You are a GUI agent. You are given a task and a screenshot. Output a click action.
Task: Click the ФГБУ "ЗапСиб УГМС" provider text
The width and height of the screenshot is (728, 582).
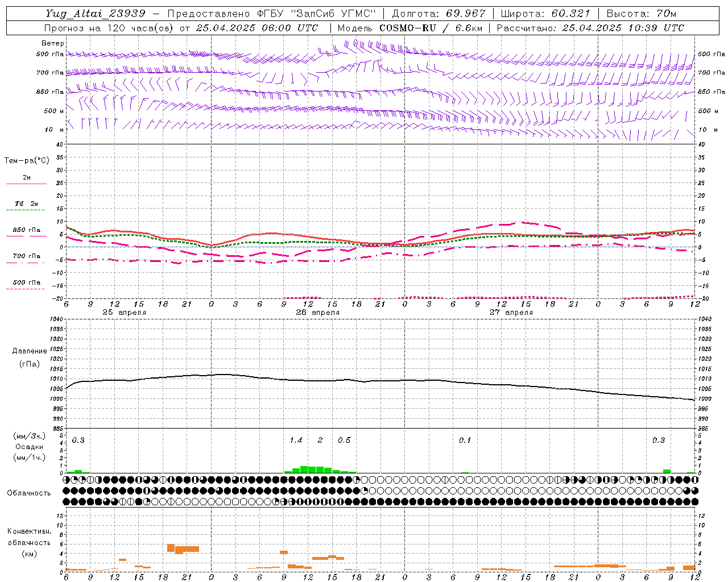(316, 14)
